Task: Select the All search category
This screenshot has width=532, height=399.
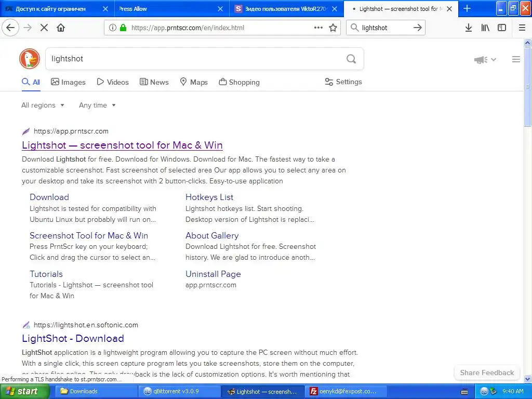Action: (x=31, y=82)
